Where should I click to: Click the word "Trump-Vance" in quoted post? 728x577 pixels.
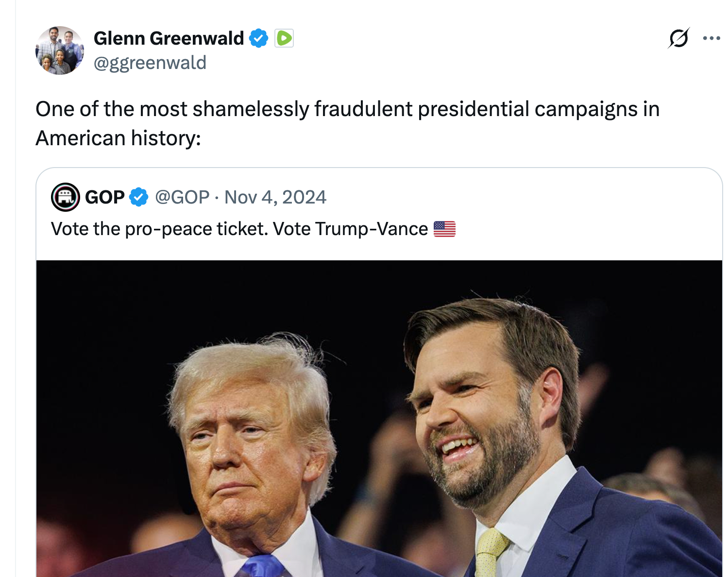[x=372, y=229]
